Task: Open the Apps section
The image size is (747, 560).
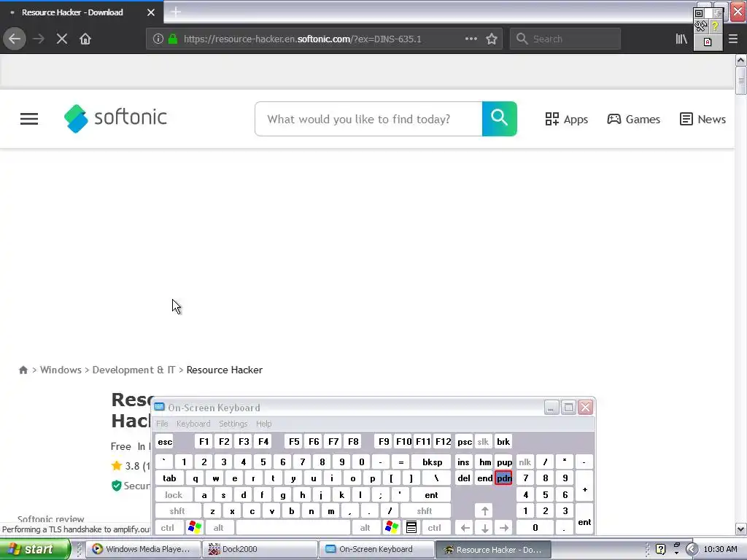Action: (x=566, y=119)
